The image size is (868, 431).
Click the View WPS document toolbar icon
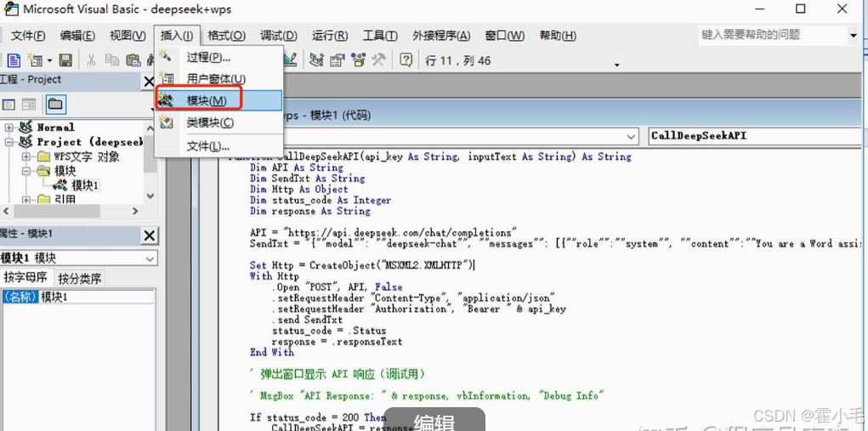pos(14,60)
